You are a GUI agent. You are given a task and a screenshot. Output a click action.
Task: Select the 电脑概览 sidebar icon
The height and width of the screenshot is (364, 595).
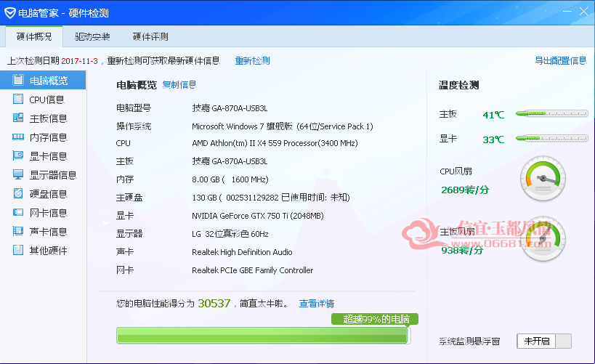pos(18,80)
